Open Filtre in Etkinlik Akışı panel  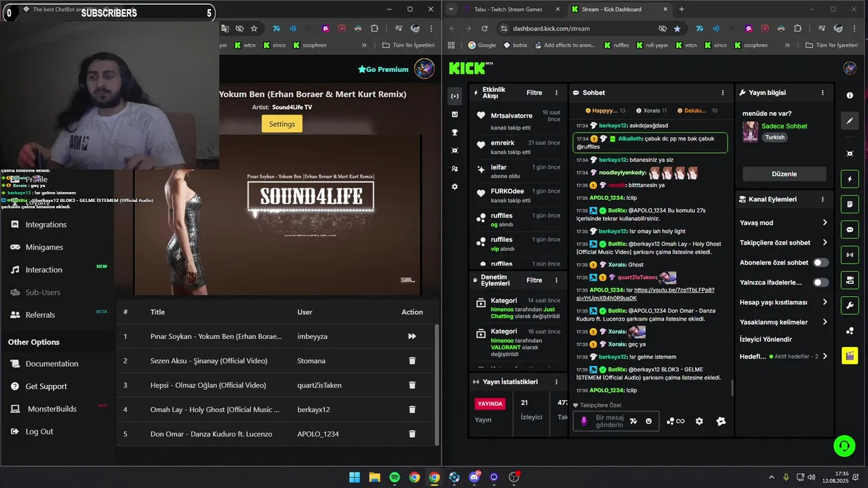pos(534,93)
